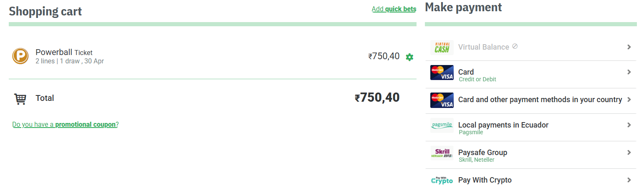Click the Powerball logo icon
This screenshot has width=644, height=193.
point(20,56)
